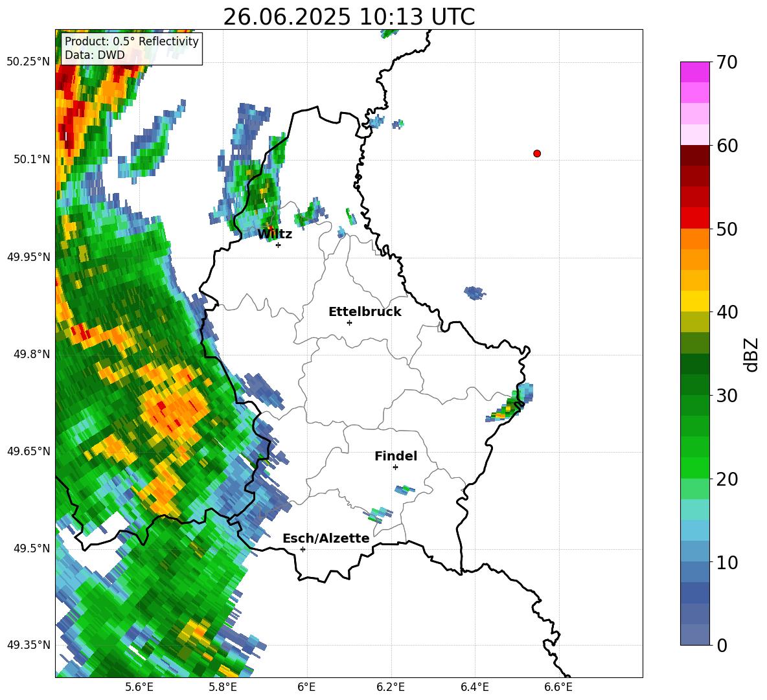This screenshot has width=767, height=700.
Task: Click the 49.95°N latitude label
Action: 29,256
